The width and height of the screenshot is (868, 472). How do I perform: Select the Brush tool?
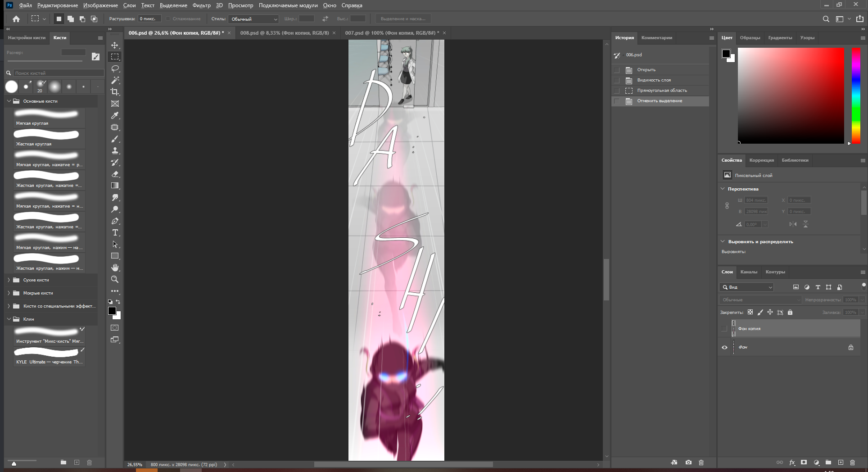pos(115,139)
